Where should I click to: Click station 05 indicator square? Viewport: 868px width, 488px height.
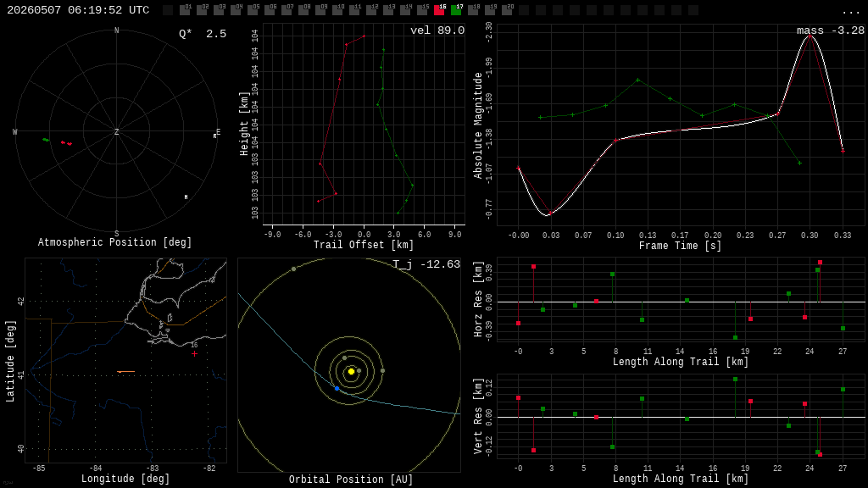[253, 10]
